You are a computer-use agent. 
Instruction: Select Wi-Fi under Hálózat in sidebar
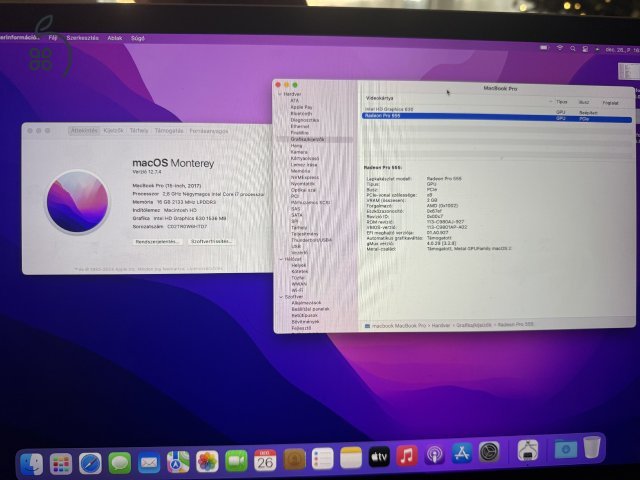click(298, 290)
